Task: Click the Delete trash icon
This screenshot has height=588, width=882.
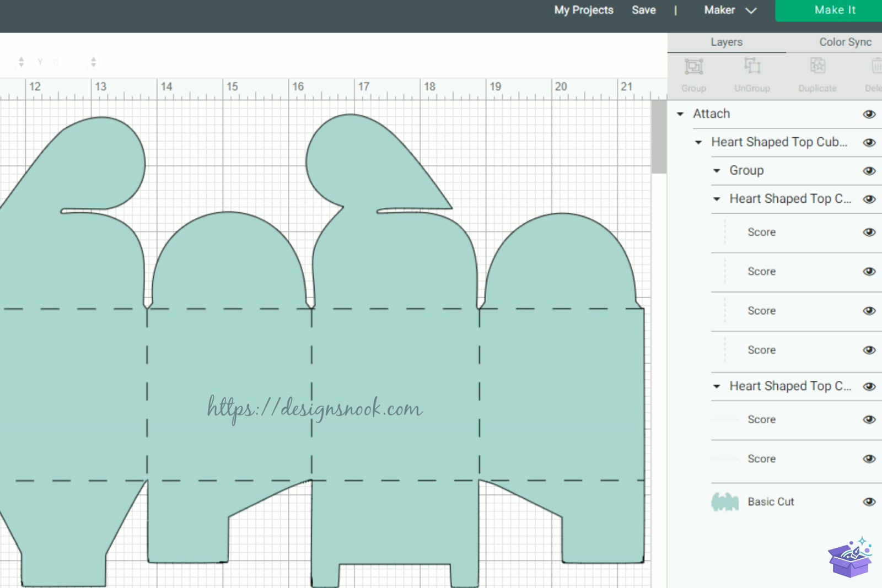Action: (876, 66)
